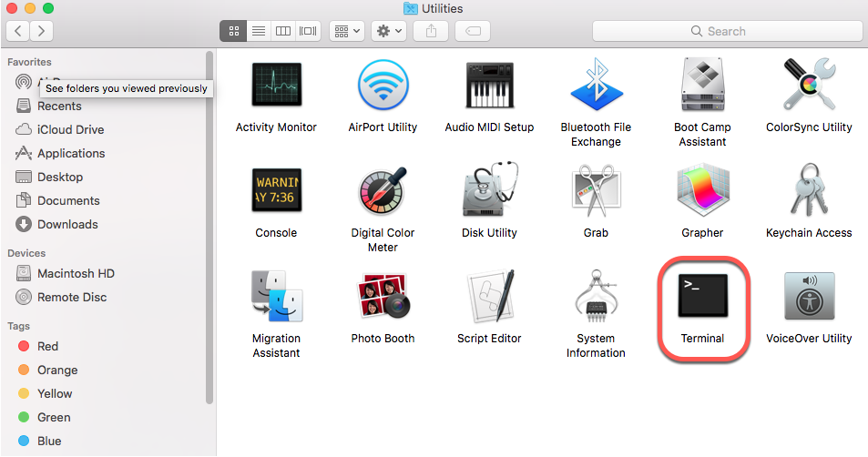Image resolution: width=868 pixels, height=457 pixels.
Task: Open the Activity Monitor app icon
Action: click(276, 84)
